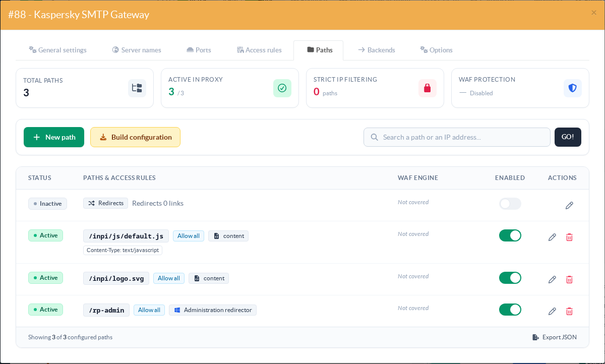Close the Kaspersky SMTP Gateway dialog

coord(594,13)
